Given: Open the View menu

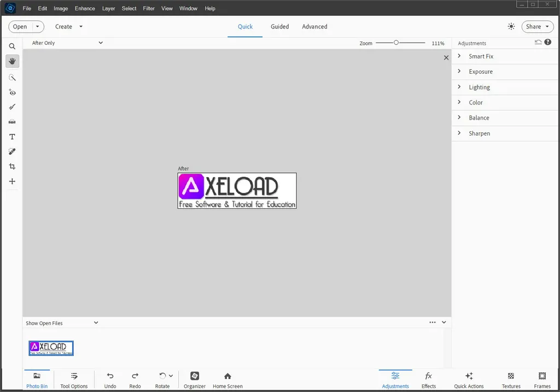Looking at the screenshot, I should point(167,8).
